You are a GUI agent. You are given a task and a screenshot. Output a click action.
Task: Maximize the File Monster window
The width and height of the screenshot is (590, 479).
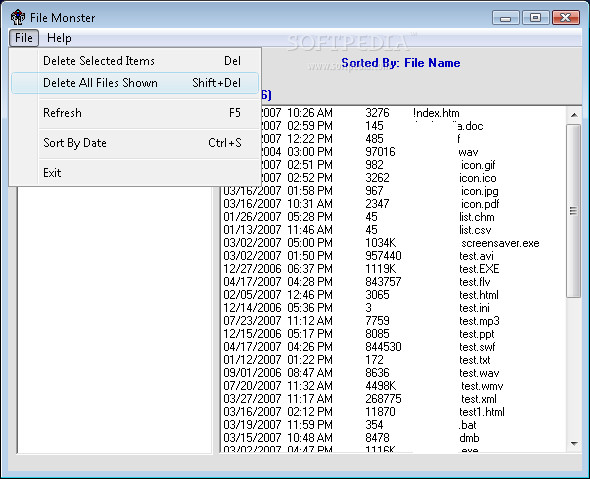[535, 18]
